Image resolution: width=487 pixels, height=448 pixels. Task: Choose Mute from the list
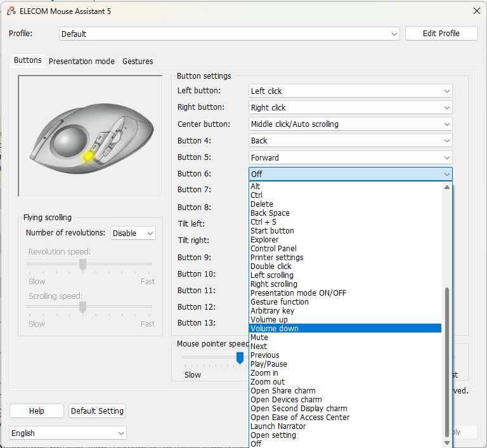[x=346, y=338]
